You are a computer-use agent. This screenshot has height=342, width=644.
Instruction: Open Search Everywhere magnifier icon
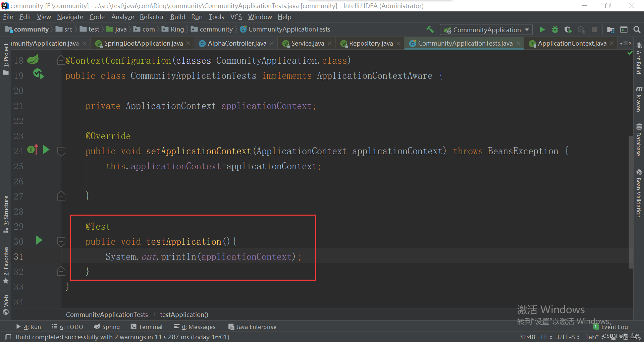[x=637, y=30]
